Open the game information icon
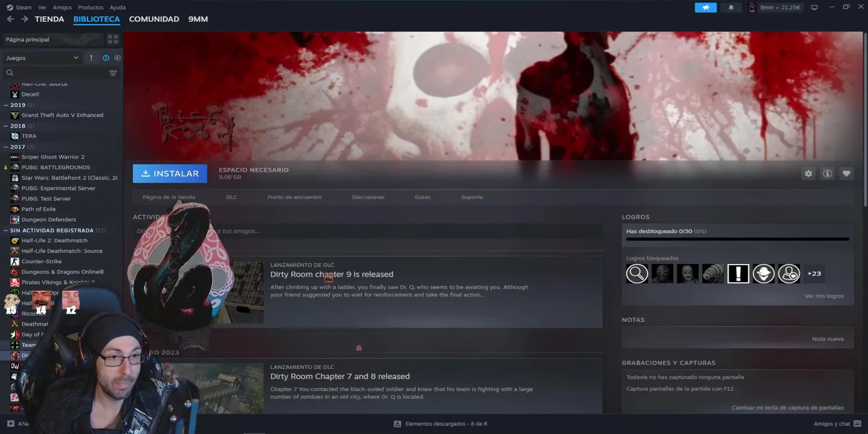 [828, 174]
